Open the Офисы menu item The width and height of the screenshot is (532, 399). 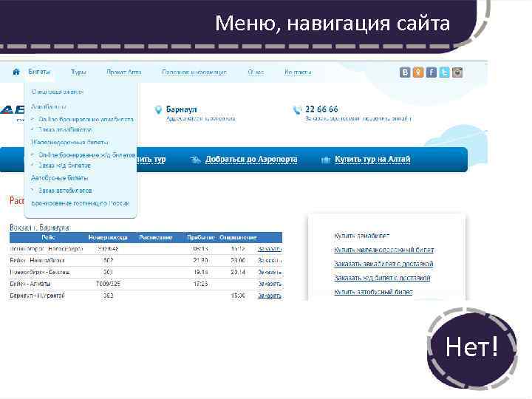pos(256,72)
